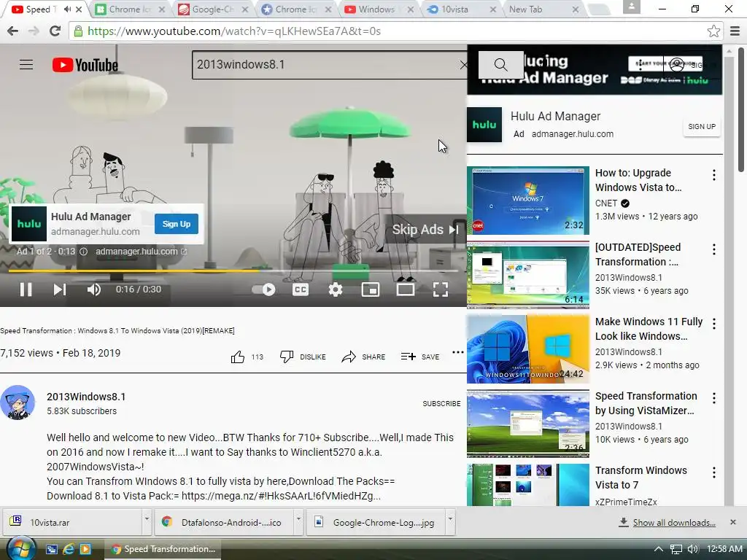Screen dimensions: 747x560
Task: Open player settings gear
Action: 336,289
